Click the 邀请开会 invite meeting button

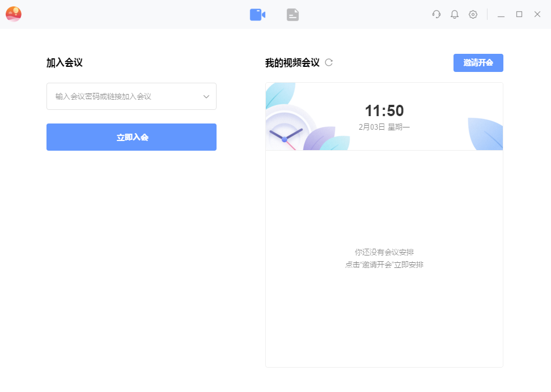(478, 63)
